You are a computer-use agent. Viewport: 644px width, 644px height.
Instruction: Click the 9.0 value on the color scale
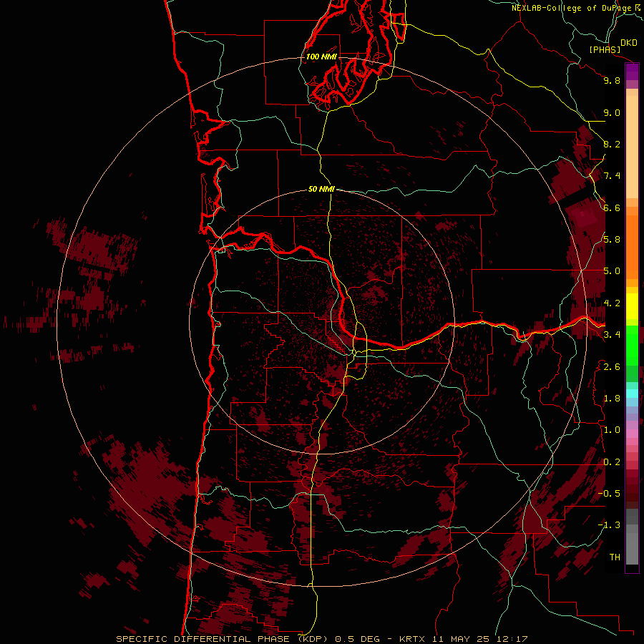612,112
